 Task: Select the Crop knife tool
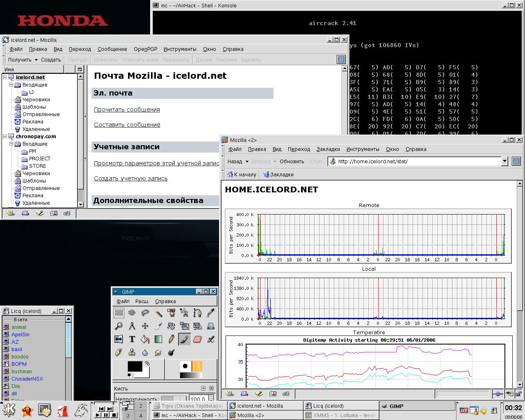click(158, 326)
